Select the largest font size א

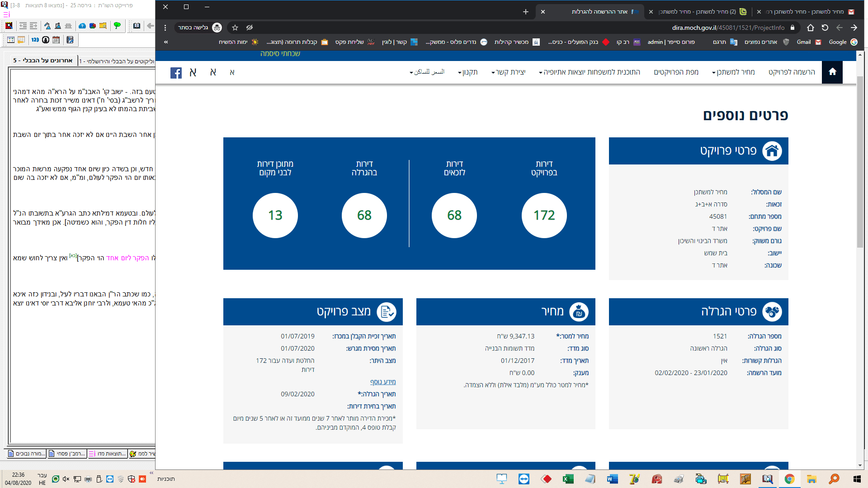pyautogui.click(x=193, y=73)
